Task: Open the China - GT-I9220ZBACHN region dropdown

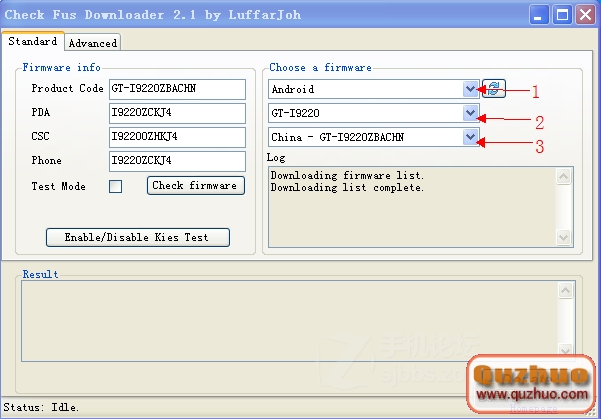Action: pyautogui.click(x=470, y=137)
